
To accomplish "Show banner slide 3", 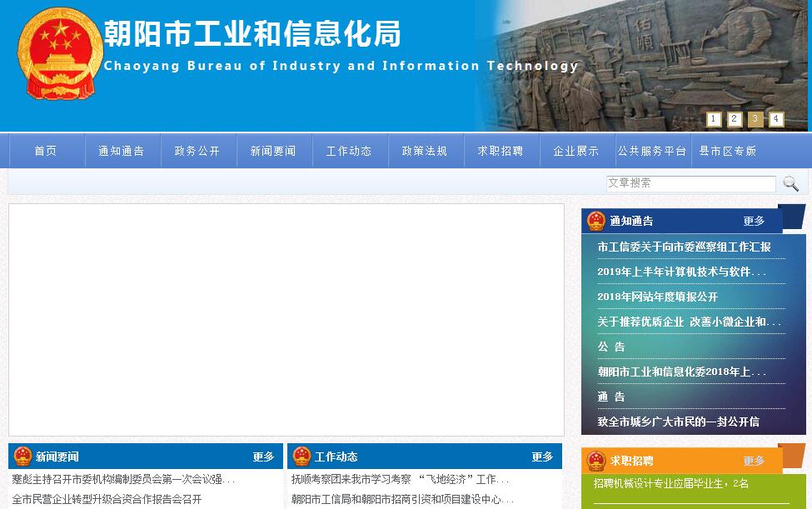I will (x=755, y=119).
